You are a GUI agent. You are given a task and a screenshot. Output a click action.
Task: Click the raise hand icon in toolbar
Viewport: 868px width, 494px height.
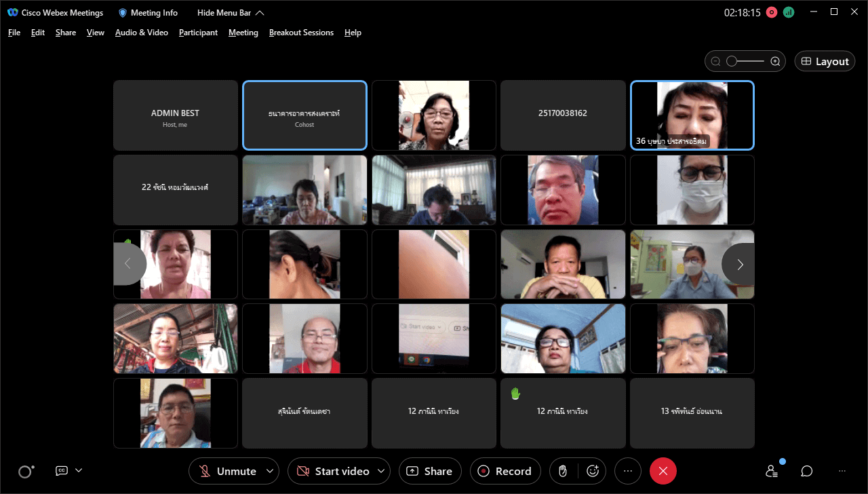pos(563,471)
